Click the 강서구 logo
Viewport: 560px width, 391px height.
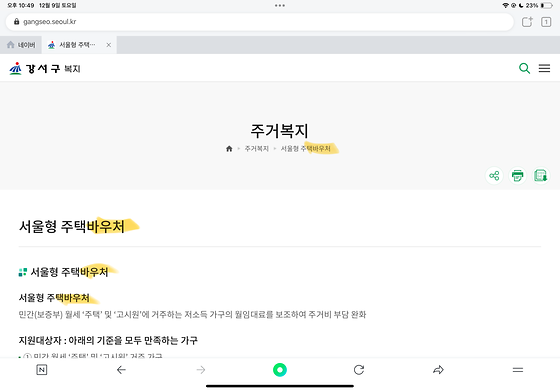pyautogui.click(x=35, y=68)
